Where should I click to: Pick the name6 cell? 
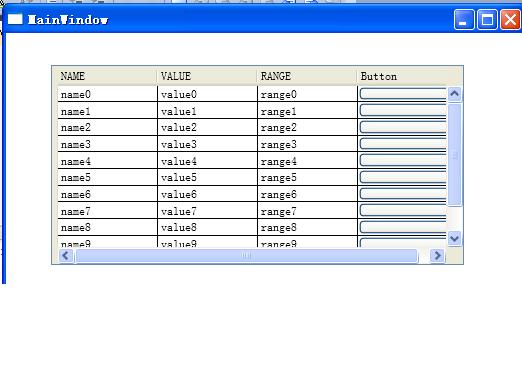coord(107,194)
